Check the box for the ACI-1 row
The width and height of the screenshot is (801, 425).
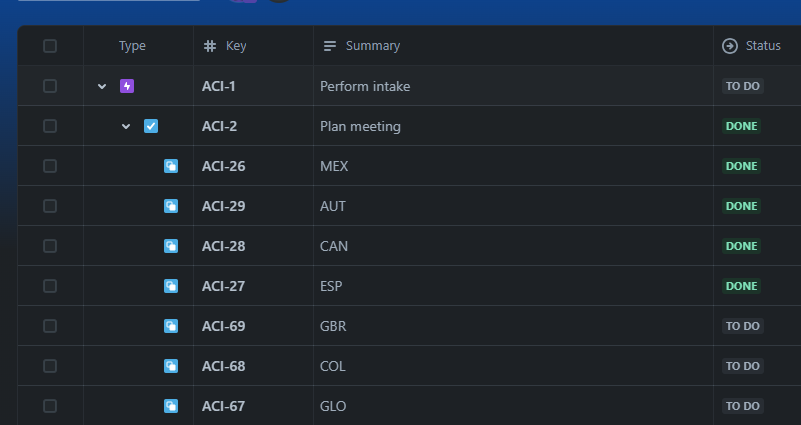pyautogui.click(x=50, y=86)
